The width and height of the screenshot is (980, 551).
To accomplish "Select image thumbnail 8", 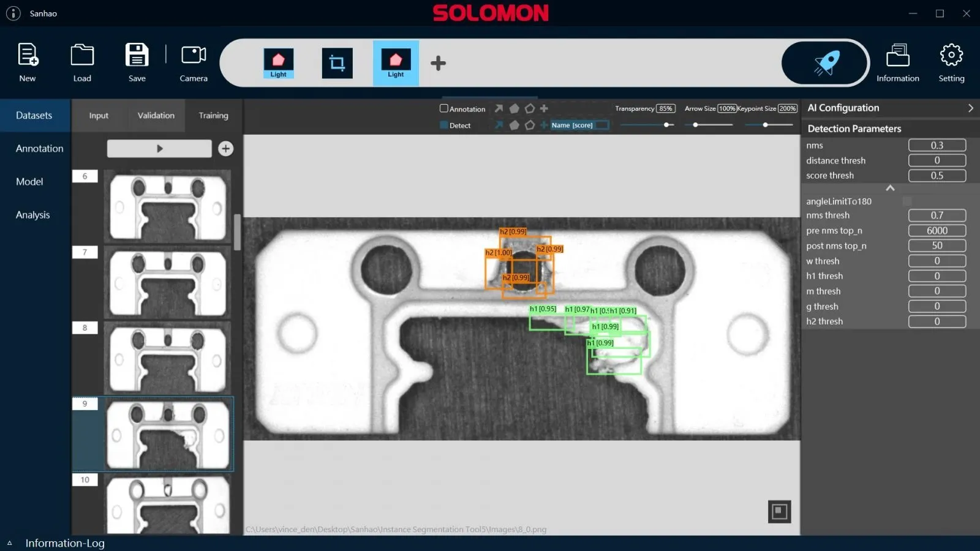I will [168, 359].
